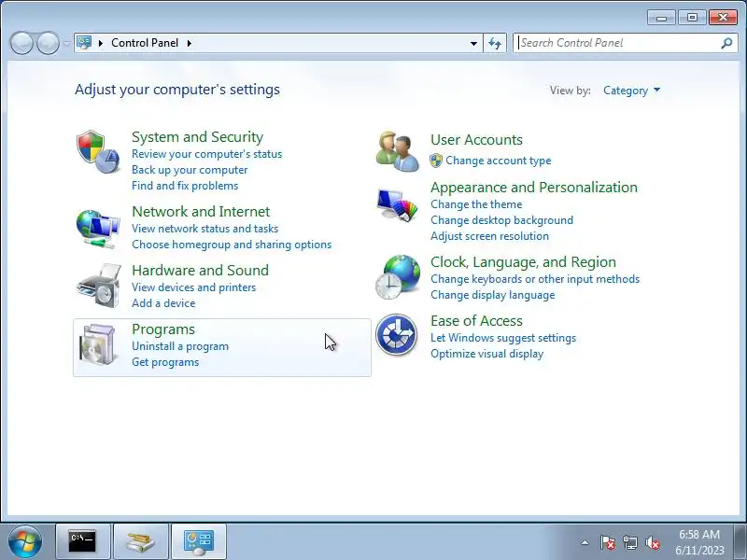Open System and Security heading
This screenshot has width=747, height=560.
(197, 136)
